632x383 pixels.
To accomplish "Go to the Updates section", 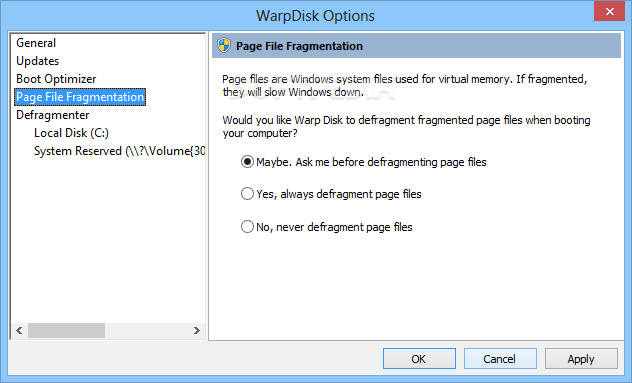I will coord(37,61).
